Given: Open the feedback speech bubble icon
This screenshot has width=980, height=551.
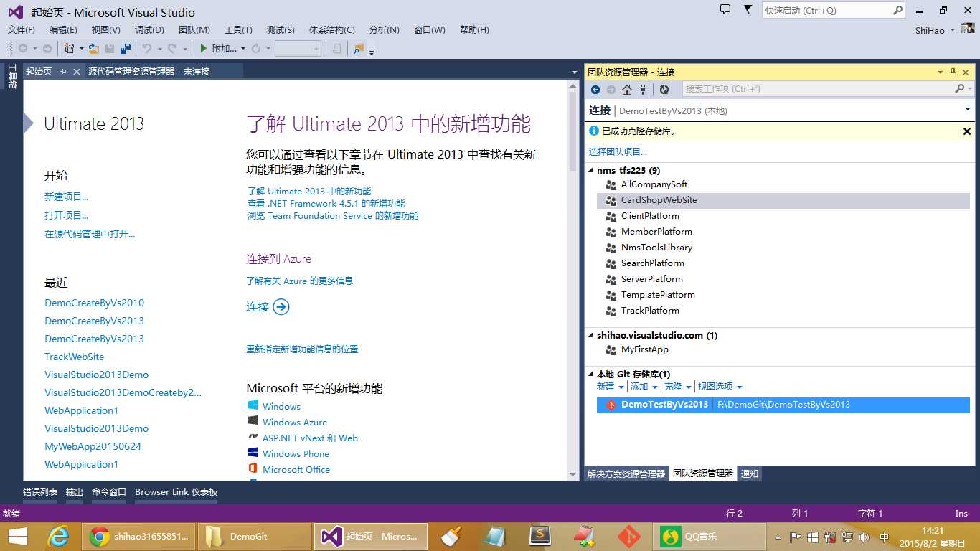Looking at the screenshot, I should click(x=725, y=9).
